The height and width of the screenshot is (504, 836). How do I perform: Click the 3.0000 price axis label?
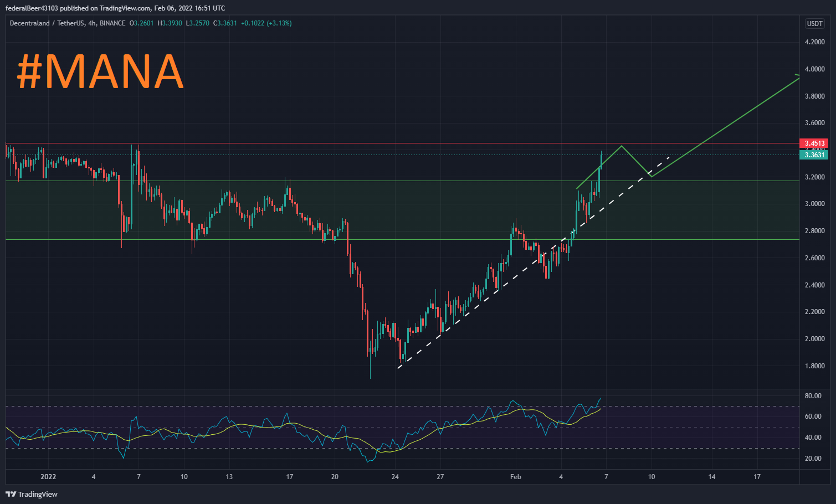pyautogui.click(x=814, y=204)
